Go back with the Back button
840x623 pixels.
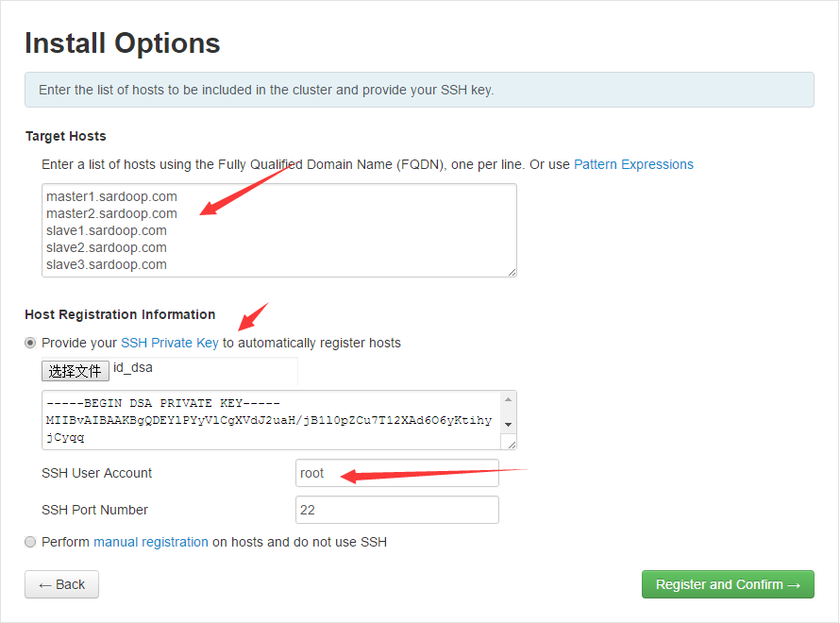tap(61, 584)
